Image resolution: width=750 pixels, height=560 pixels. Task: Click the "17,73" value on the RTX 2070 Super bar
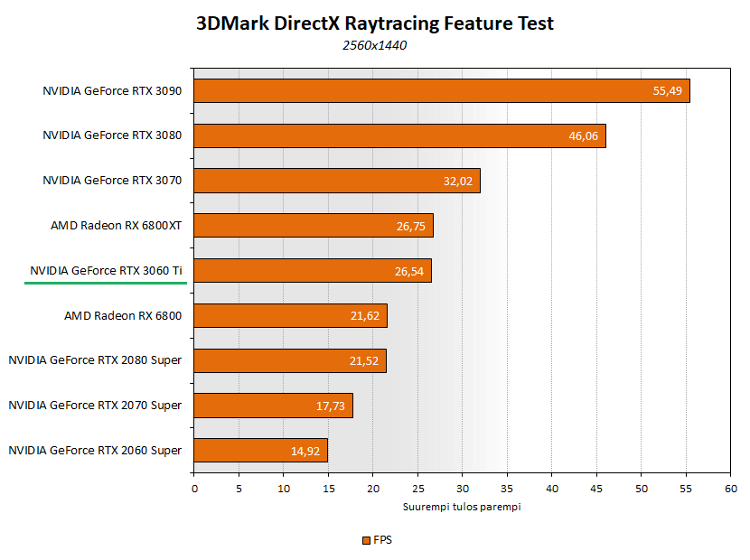331,406
